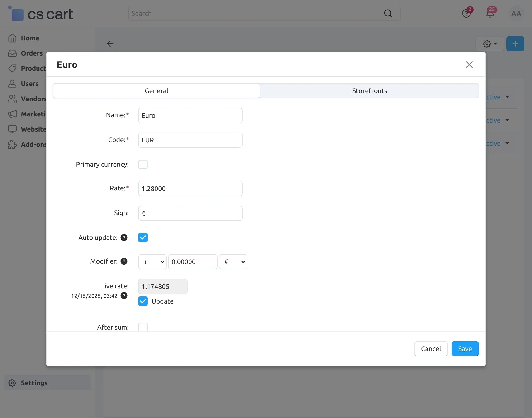This screenshot has height=418, width=532.
Task: Click Live rate date help icon
Action: 124,295
